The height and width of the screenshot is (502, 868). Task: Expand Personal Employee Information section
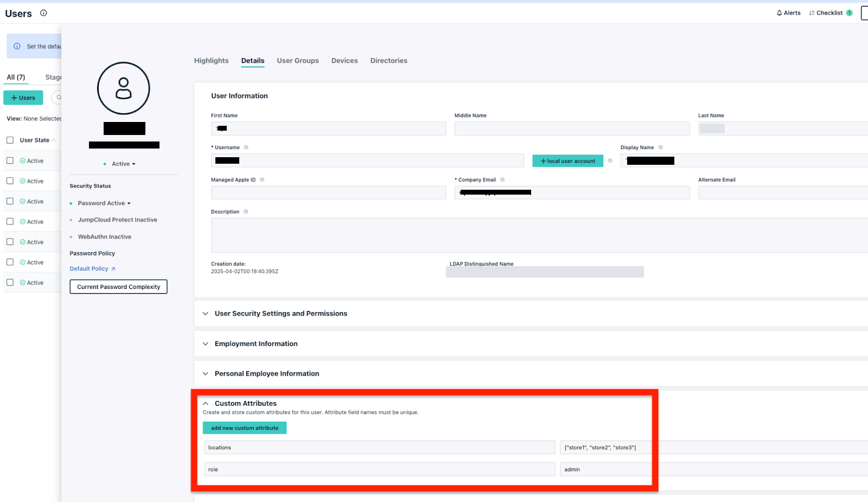(206, 374)
